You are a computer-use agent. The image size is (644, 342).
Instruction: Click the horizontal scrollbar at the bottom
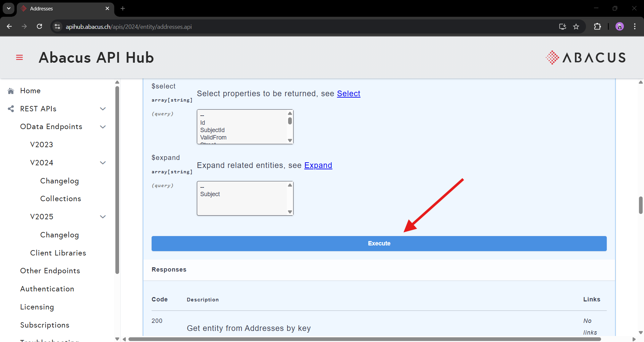(x=365, y=339)
